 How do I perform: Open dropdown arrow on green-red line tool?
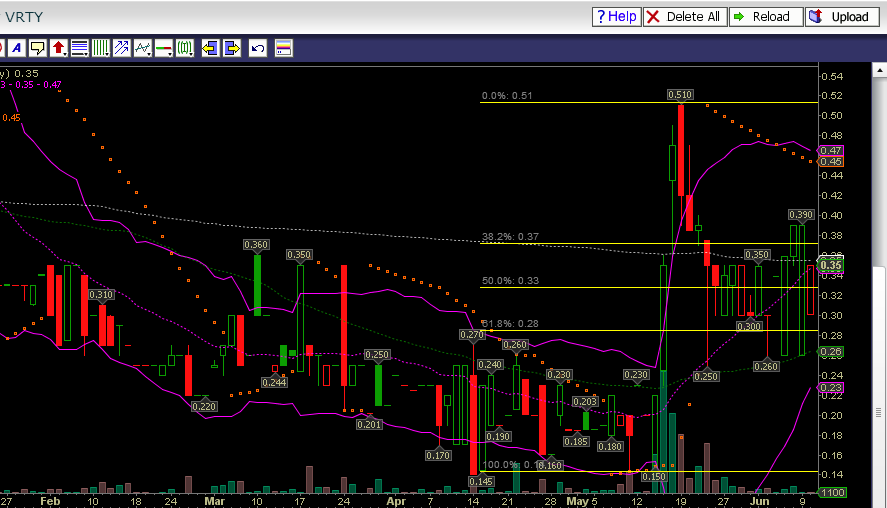pos(171,53)
